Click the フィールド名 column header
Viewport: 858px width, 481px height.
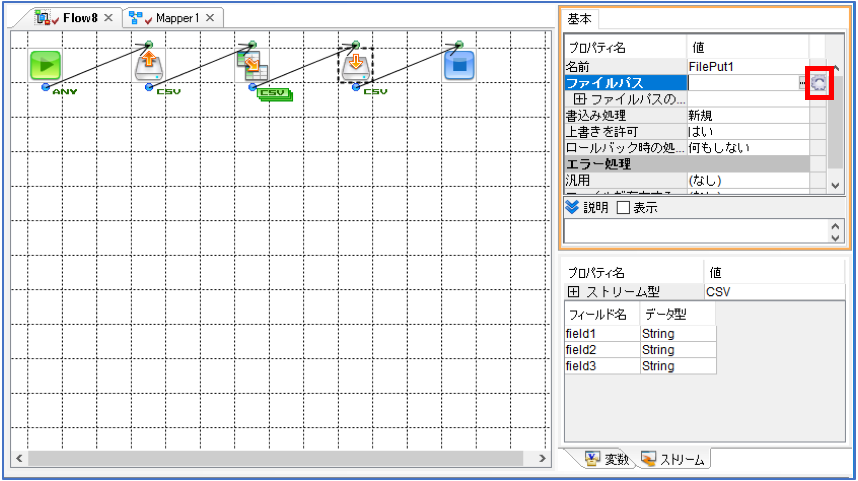[x=601, y=314]
